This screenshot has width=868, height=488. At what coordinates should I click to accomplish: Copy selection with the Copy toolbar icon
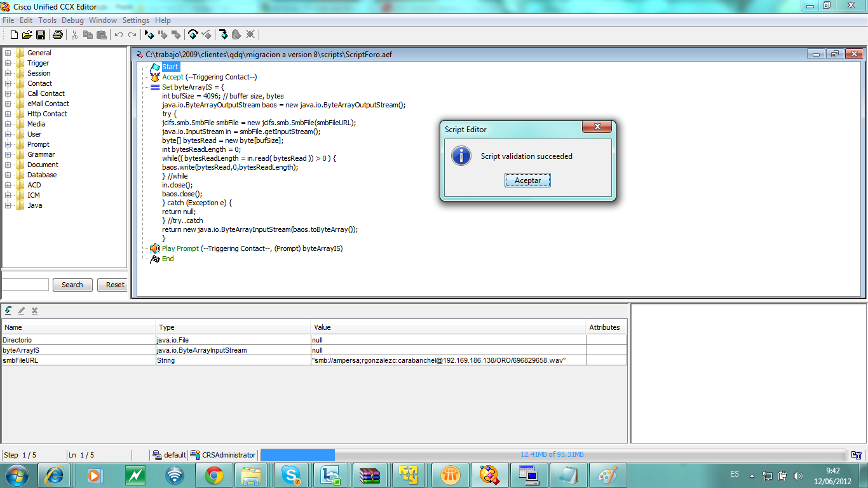88,34
